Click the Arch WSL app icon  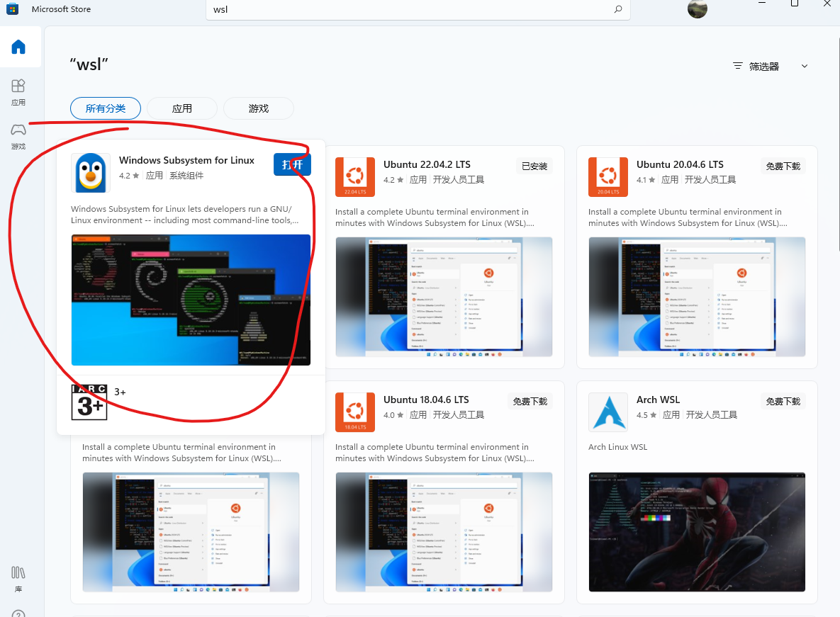click(x=607, y=412)
